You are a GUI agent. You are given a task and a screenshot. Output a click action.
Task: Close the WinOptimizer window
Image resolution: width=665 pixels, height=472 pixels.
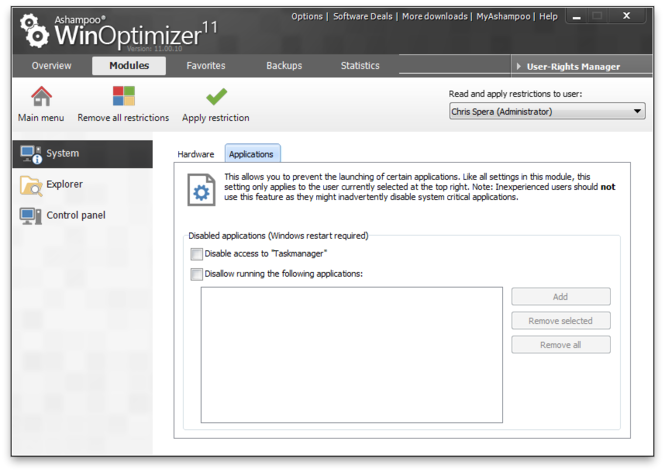626,16
